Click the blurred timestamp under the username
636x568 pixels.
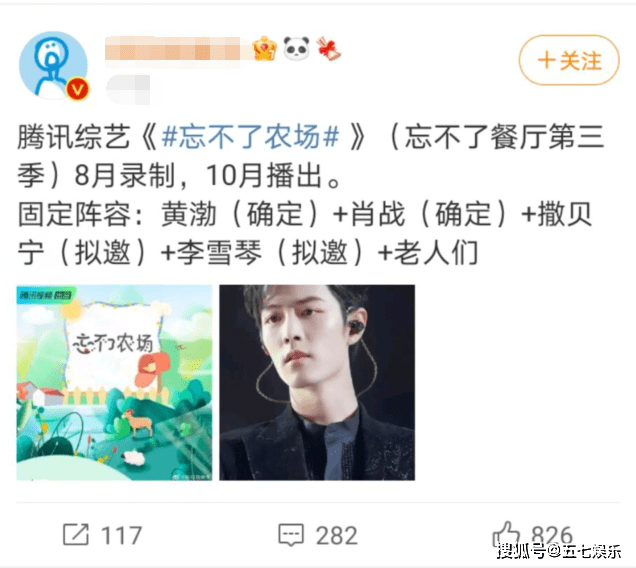pos(128,89)
